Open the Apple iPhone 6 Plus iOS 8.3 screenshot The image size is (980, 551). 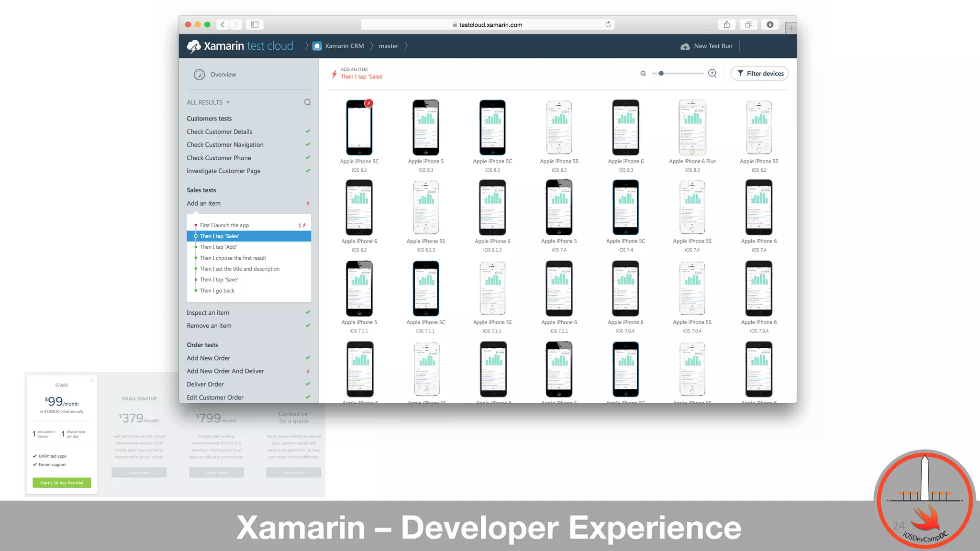click(x=692, y=127)
